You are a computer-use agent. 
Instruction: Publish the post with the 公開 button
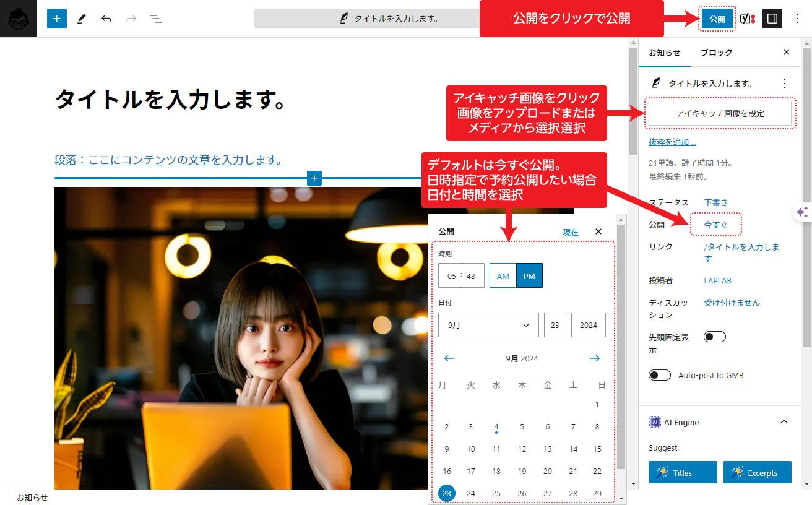pos(717,19)
